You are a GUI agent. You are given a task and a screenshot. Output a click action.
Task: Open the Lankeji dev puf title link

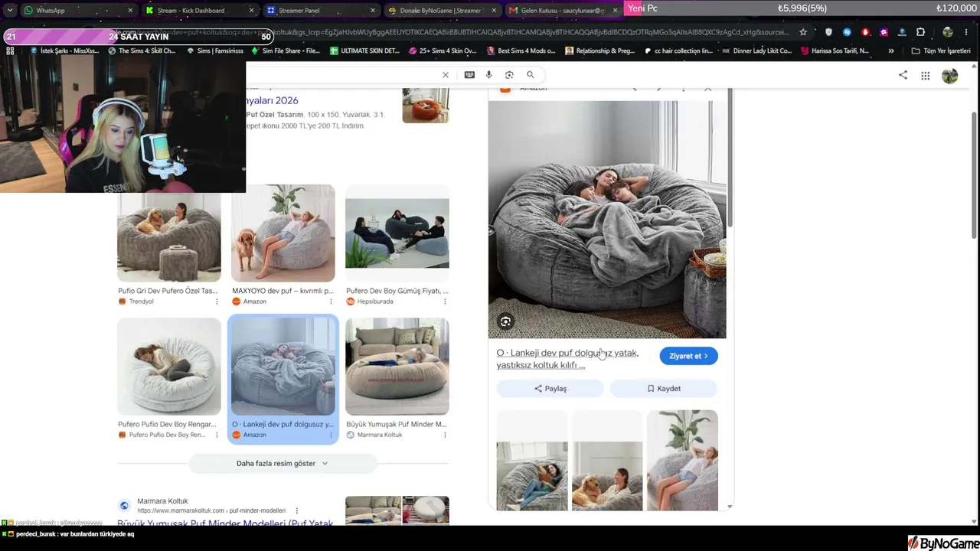pyautogui.click(x=567, y=359)
